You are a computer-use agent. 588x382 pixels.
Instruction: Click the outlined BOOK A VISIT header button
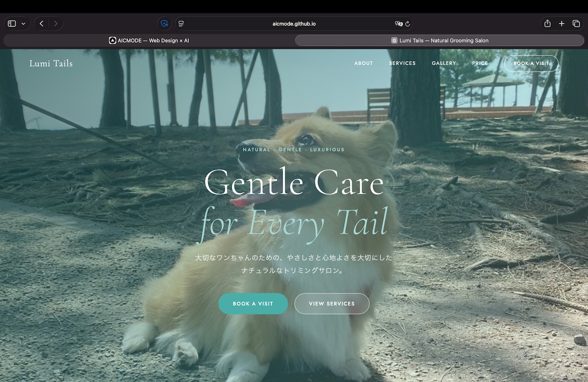(531, 63)
